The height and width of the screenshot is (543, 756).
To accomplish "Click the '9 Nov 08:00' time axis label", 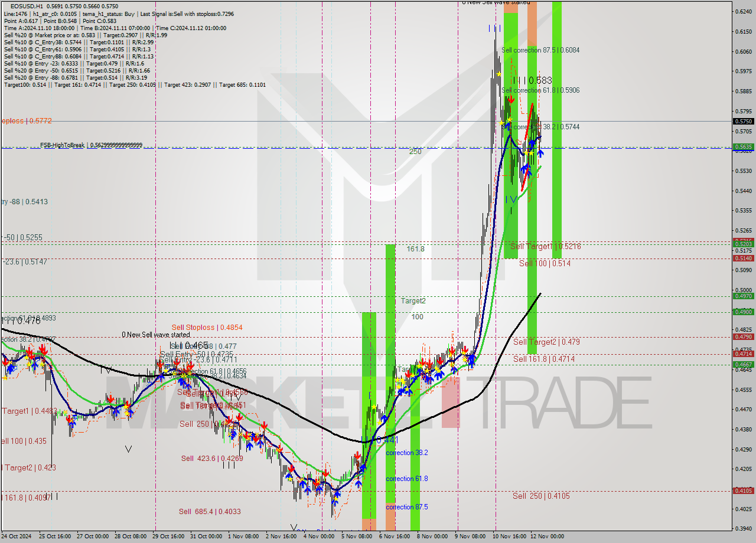I will tap(471, 537).
